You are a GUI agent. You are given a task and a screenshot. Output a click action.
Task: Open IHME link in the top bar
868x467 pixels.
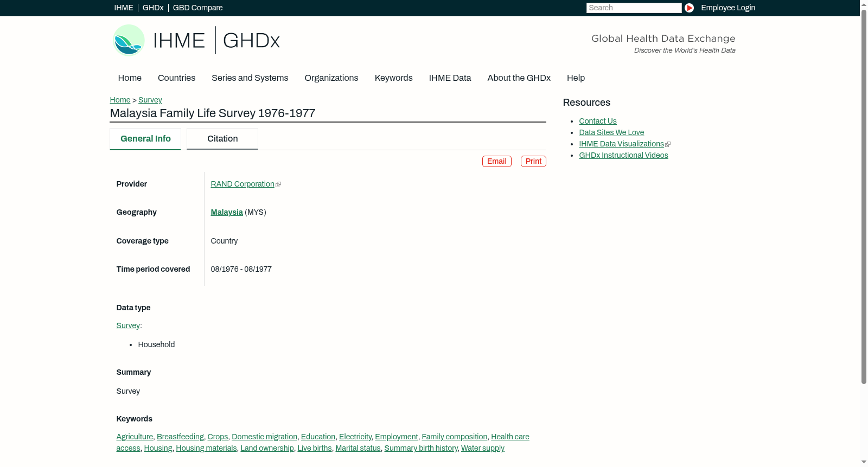(x=124, y=8)
